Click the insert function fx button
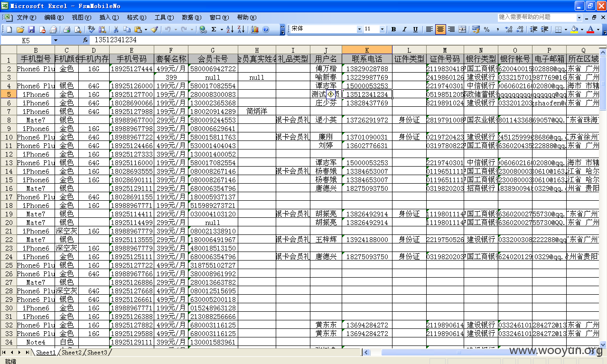Screen dimensions: 607x364 (85, 40)
